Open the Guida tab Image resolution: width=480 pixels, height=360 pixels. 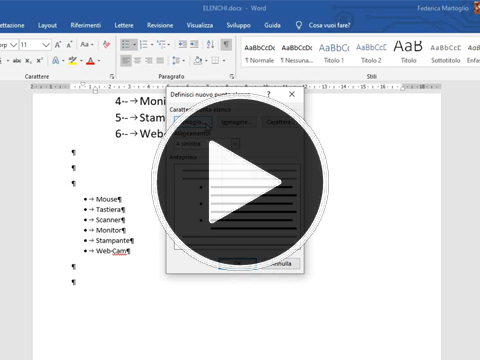[272, 25]
